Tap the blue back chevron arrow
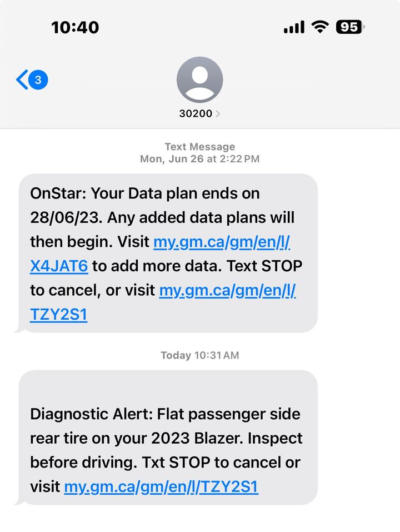400x532 pixels. click(22, 79)
